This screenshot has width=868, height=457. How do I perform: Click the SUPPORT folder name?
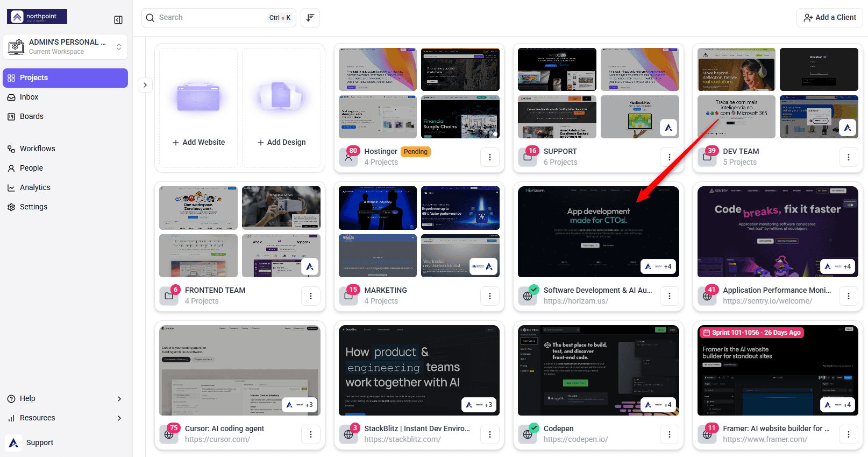pyautogui.click(x=560, y=152)
